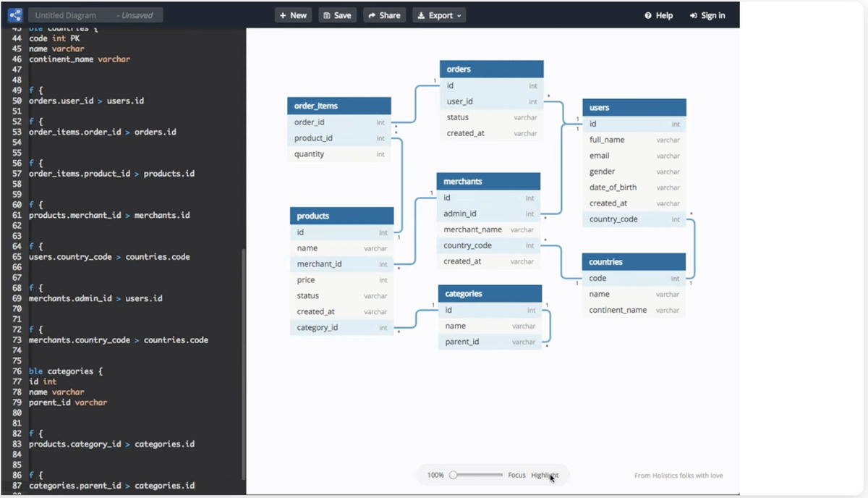
Task: Click the floppy disk icon on Save
Action: tap(327, 14)
